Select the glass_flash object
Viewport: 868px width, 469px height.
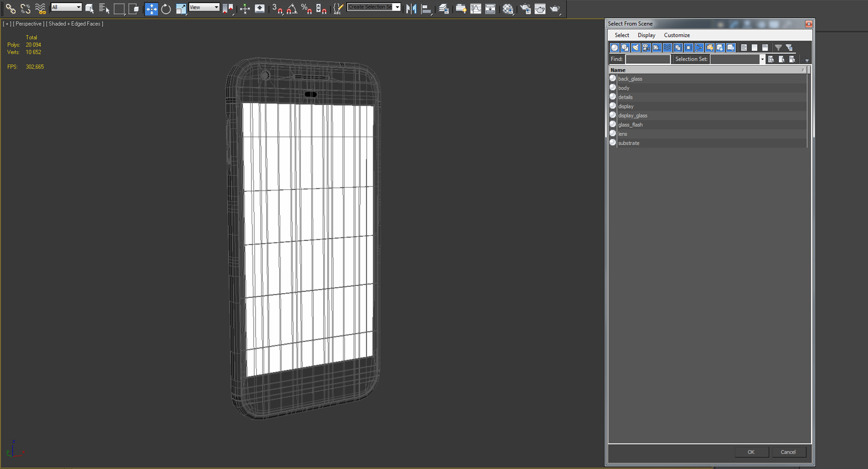708,125
